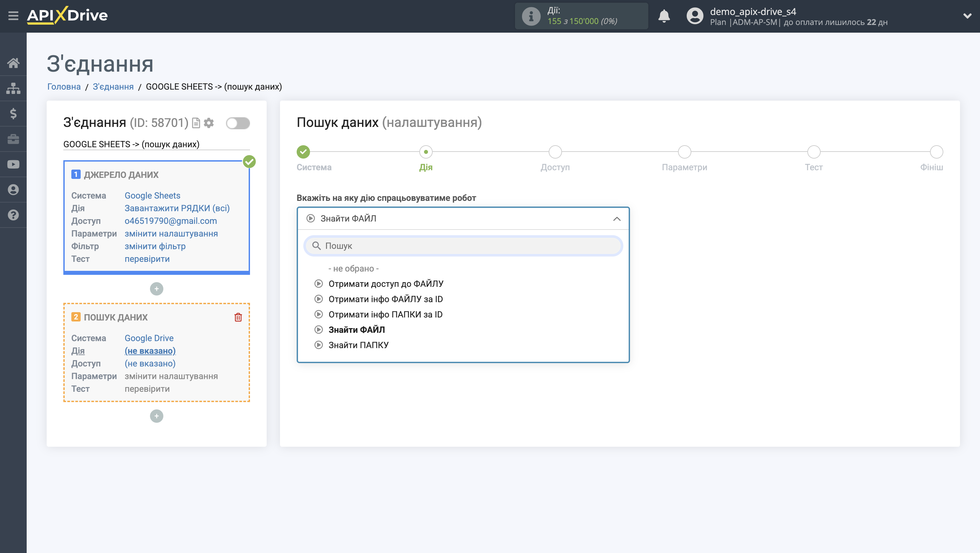The height and width of the screenshot is (553, 980).
Task: Go to Доступ step in wizard
Action: pyautogui.click(x=555, y=152)
